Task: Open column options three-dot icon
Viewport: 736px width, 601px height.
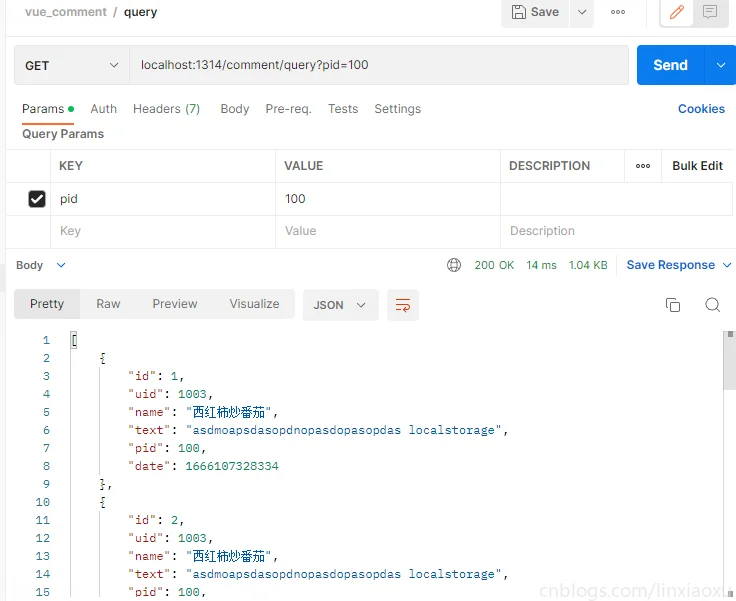Action: [x=643, y=166]
